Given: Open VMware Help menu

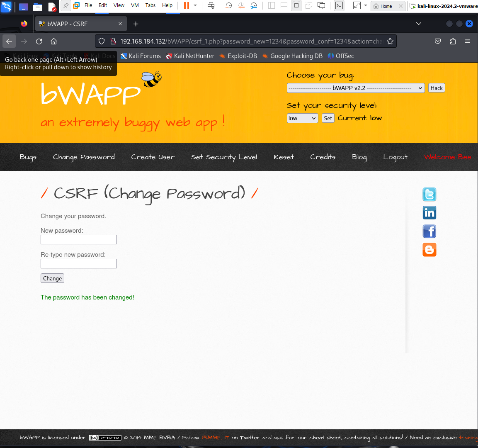Looking at the screenshot, I should 167,5.
